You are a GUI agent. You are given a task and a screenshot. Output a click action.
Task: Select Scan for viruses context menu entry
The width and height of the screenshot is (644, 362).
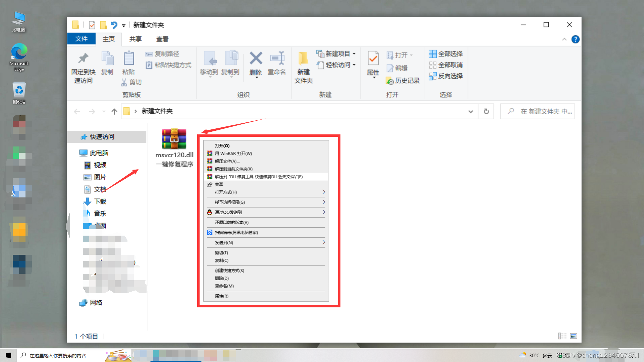(236, 232)
